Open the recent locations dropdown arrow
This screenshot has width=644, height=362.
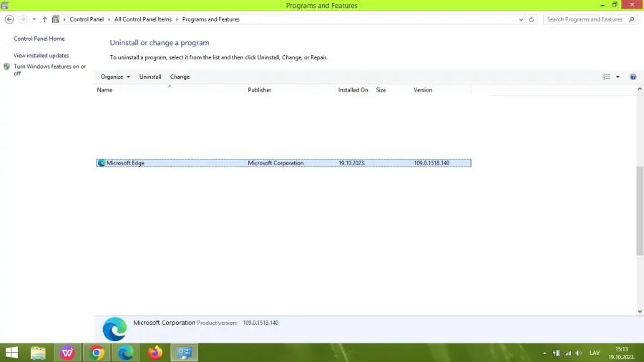pos(34,19)
